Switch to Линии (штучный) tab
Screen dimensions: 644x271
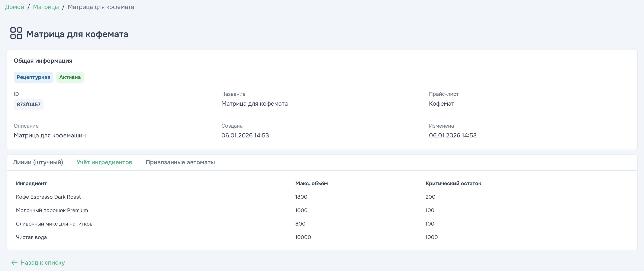click(x=38, y=162)
